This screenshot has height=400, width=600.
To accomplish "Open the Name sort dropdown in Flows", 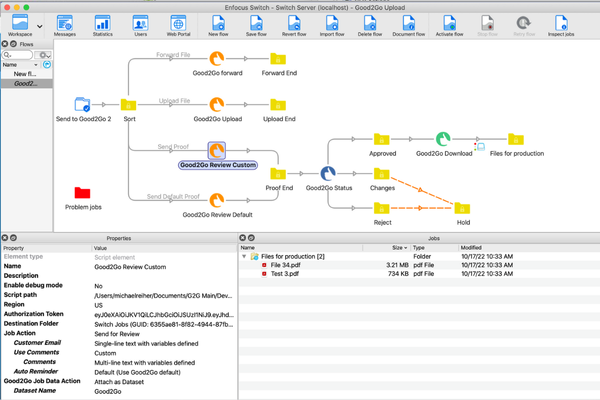I will pos(36,65).
